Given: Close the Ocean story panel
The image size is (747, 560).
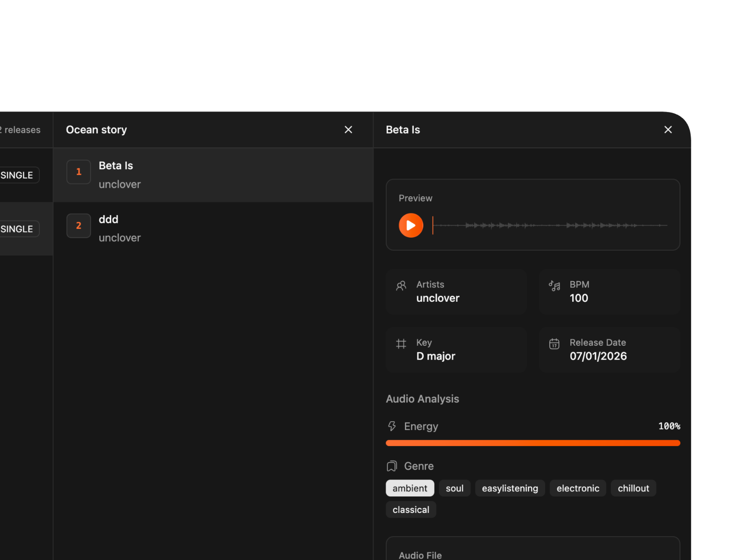Looking at the screenshot, I should click(348, 129).
